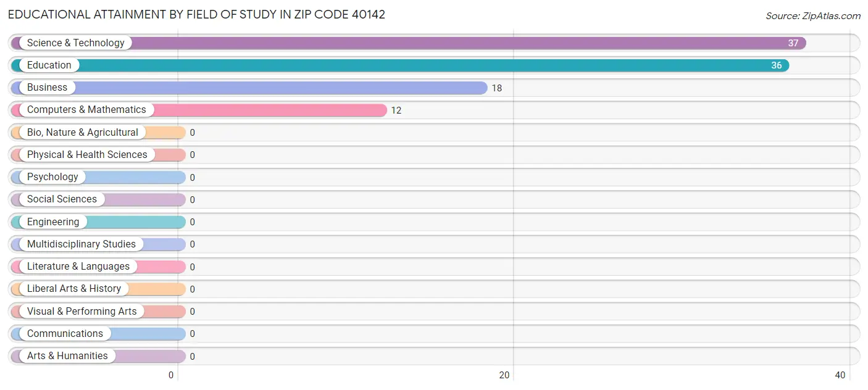Image resolution: width=868 pixels, height=390 pixels.
Task: Select the Social Sciences label
Action: [62, 199]
